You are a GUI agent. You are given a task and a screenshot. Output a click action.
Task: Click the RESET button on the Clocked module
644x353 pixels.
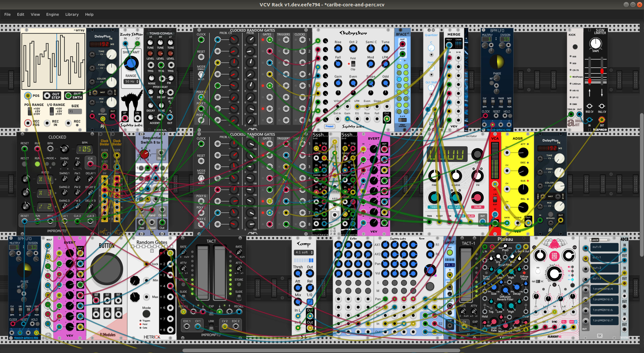(24, 164)
